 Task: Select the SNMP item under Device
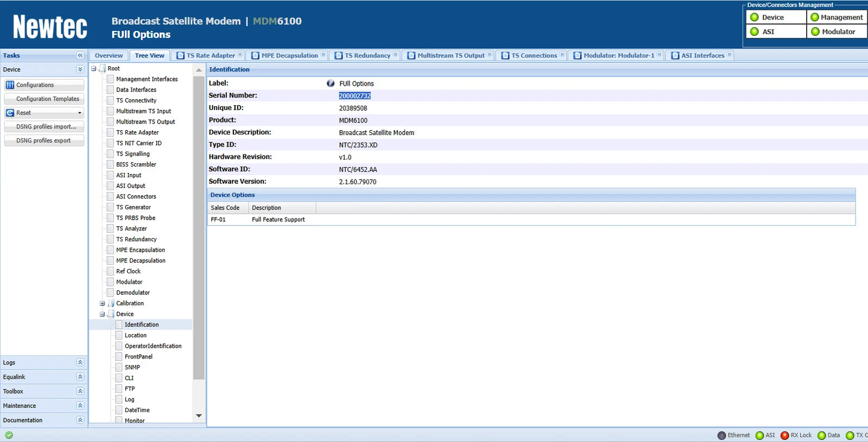(x=132, y=367)
